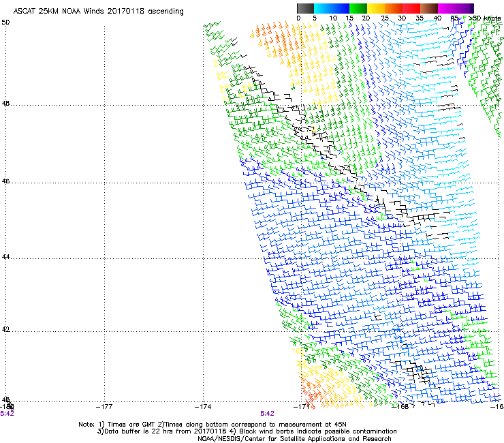Click the 'Note: 1) Times are GMT' line
This screenshot has width=504, height=443.
click(x=212, y=425)
